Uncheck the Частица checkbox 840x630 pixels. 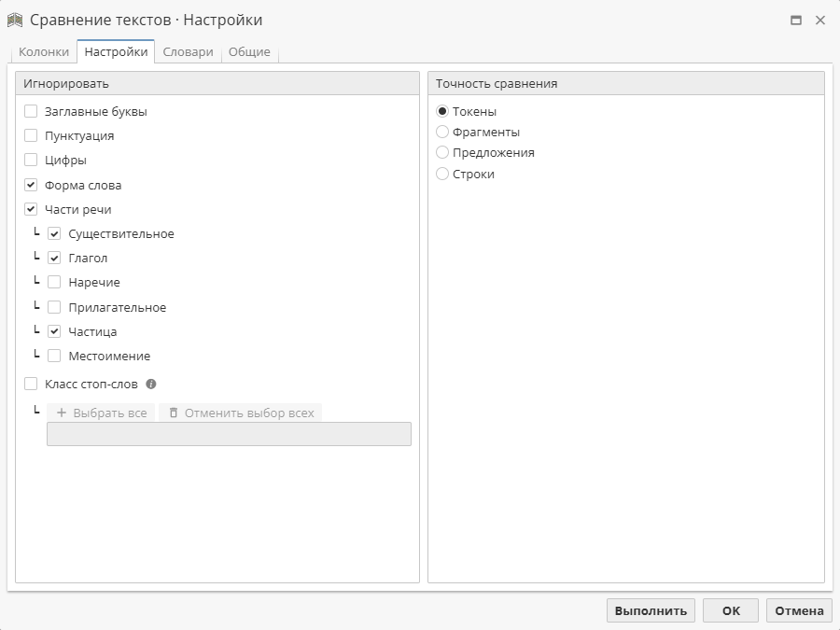coord(54,331)
